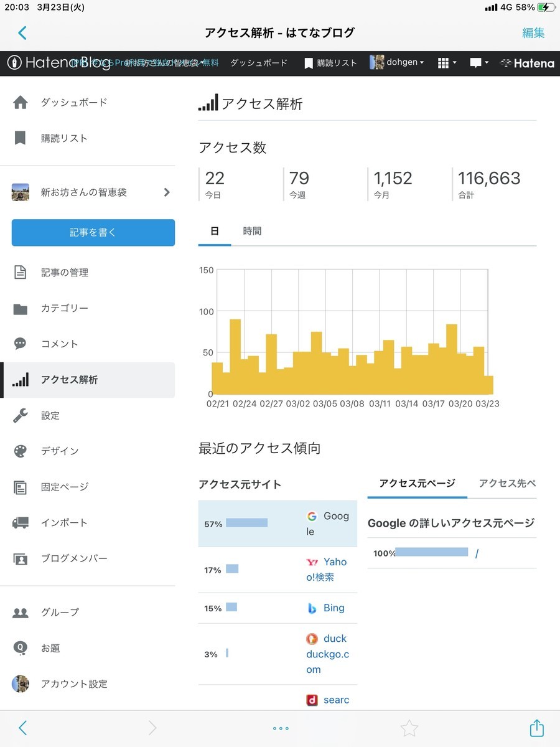This screenshot has width=560, height=747.
Task: Open the Hatena Blog logo link
Action: coord(58,63)
